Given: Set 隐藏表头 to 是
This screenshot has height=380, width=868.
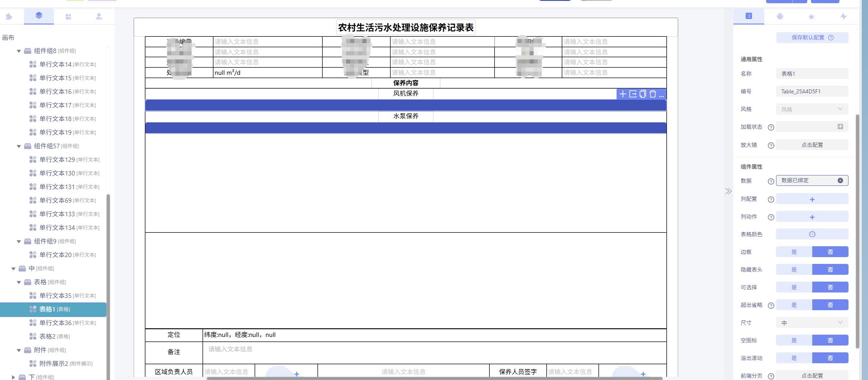Looking at the screenshot, I should point(794,269).
